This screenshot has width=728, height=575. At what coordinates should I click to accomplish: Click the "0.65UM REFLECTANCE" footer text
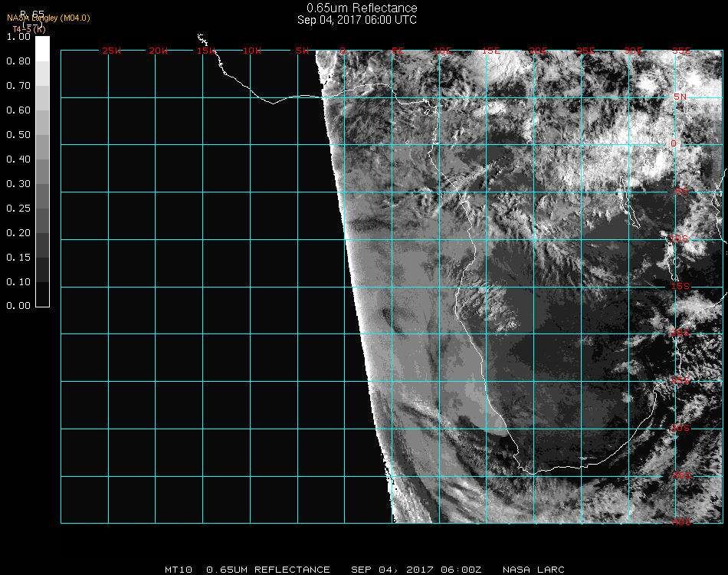[x=268, y=570]
